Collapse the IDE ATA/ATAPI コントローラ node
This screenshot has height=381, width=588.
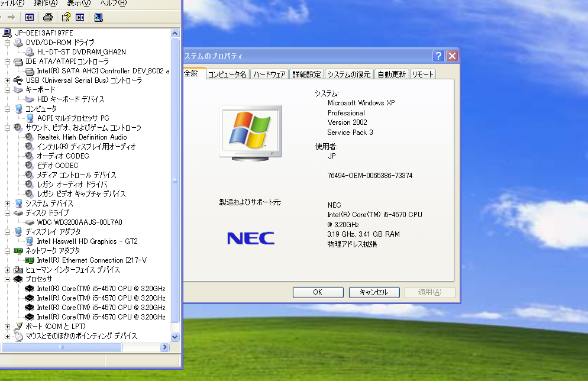click(7, 62)
